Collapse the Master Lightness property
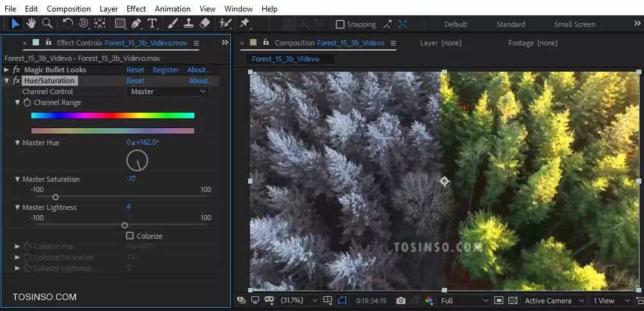Image resolution: width=644 pixels, height=311 pixels. click(x=17, y=207)
